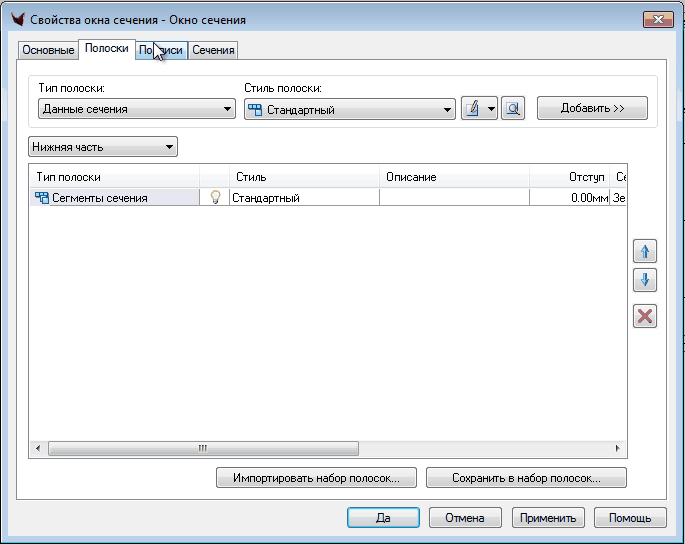Click the edit style icon button
The image size is (685, 544).
point(472,109)
